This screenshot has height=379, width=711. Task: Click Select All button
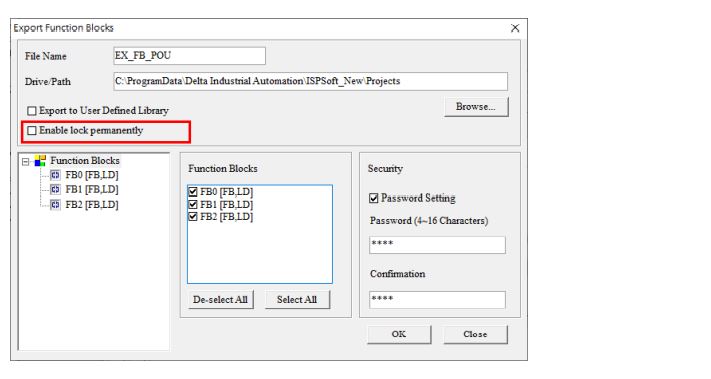point(297,300)
